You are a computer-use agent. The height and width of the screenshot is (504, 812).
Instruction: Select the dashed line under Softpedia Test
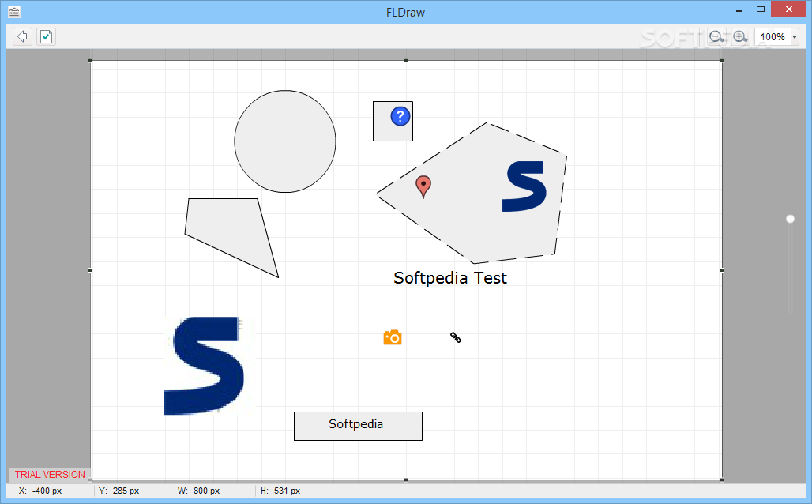454,299
